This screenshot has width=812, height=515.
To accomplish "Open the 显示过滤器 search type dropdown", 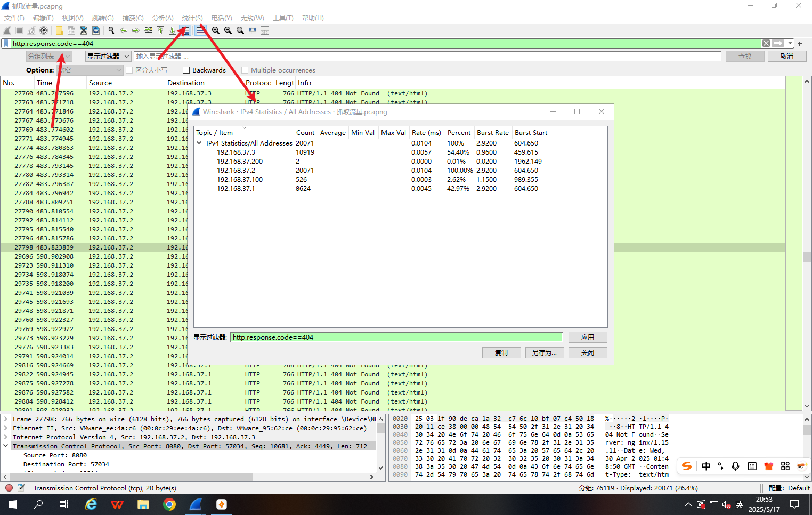I will [108, 56].
